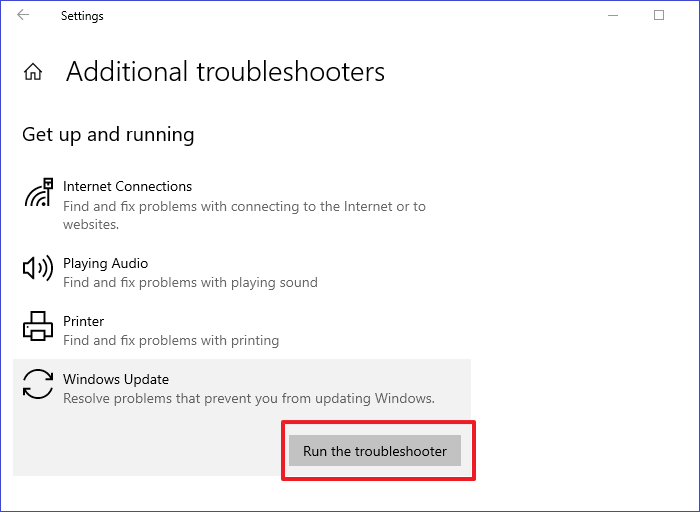
Task: Expand the Internet Connections troubleshooter entry
Action: tap(127, 187)
